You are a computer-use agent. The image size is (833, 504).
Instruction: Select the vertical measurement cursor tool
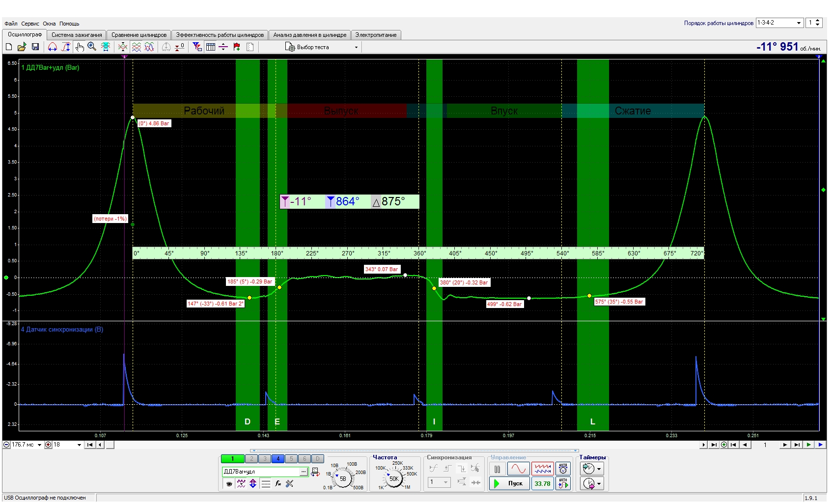pyautogui.click(x=66, y=47)
